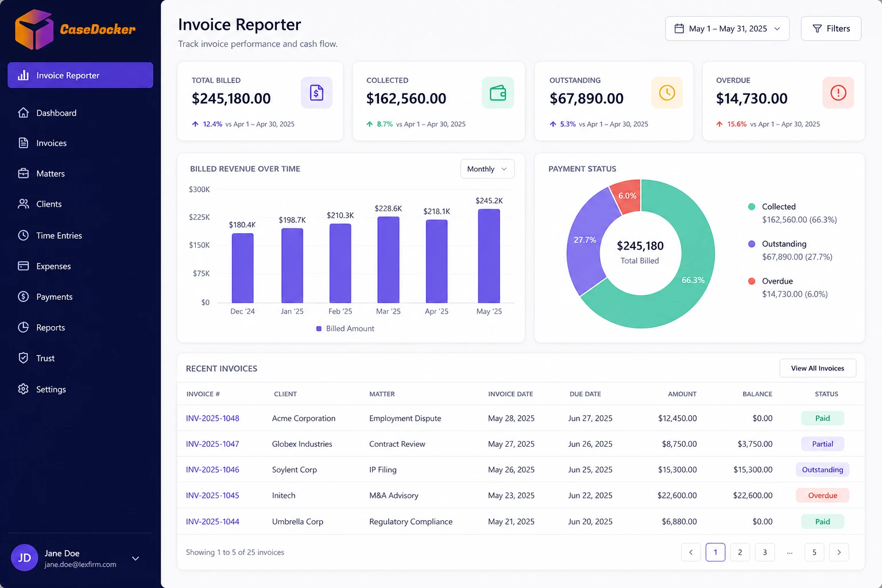The width and height of the screenshot is (882, 588).
Task: Click the M&A Advisory matter cell
Action: point(394,496)
